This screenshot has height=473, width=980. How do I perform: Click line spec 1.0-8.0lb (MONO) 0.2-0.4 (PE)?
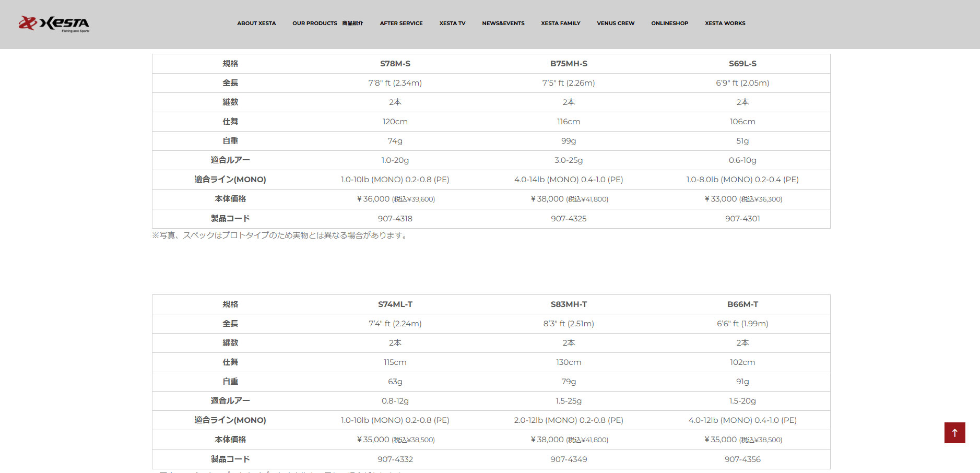coord(742,180)
